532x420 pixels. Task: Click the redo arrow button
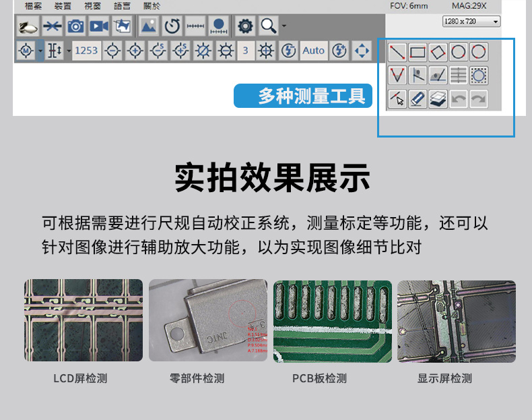[479, 99]
